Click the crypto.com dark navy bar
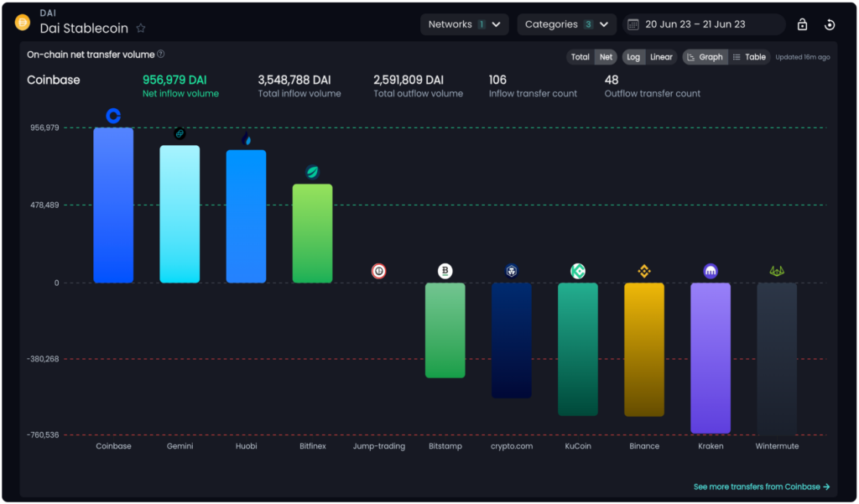The height and width of the screenshot is (504, 859). 512,340
